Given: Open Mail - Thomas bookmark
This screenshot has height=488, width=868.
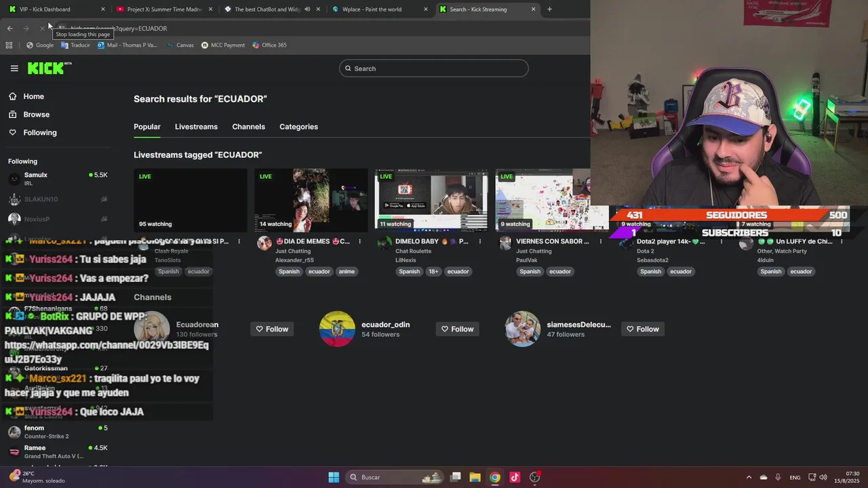Looking at the screenshot, I should click(x=127, y=45).
